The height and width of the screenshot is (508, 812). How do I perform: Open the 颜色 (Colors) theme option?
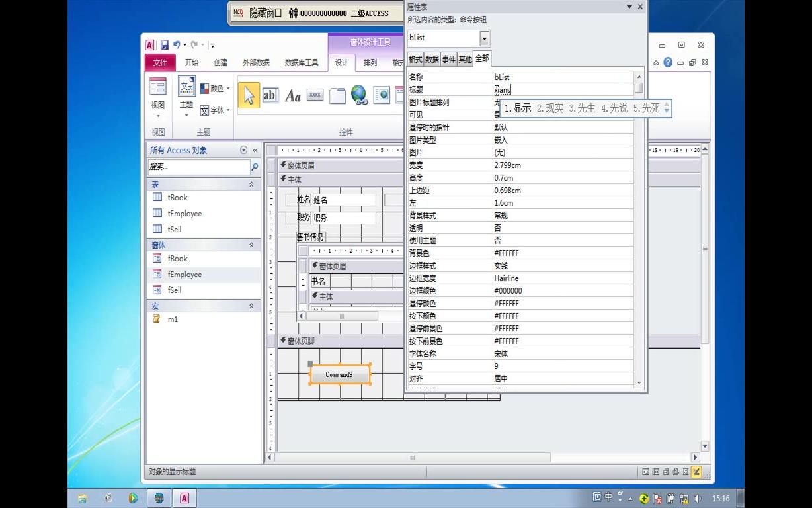click(214, 87)
